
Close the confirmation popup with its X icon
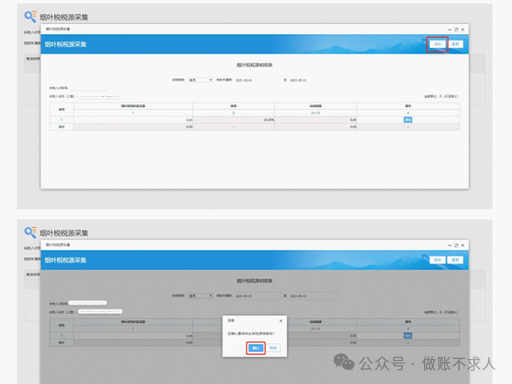[281, 321]
